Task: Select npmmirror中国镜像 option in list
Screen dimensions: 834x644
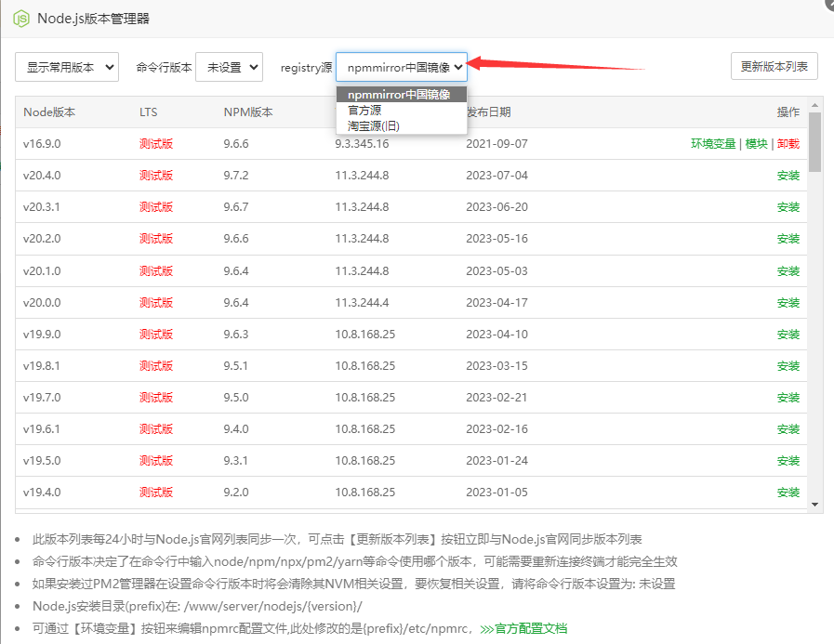Action: pyautogui.click(x=402, y=94)
